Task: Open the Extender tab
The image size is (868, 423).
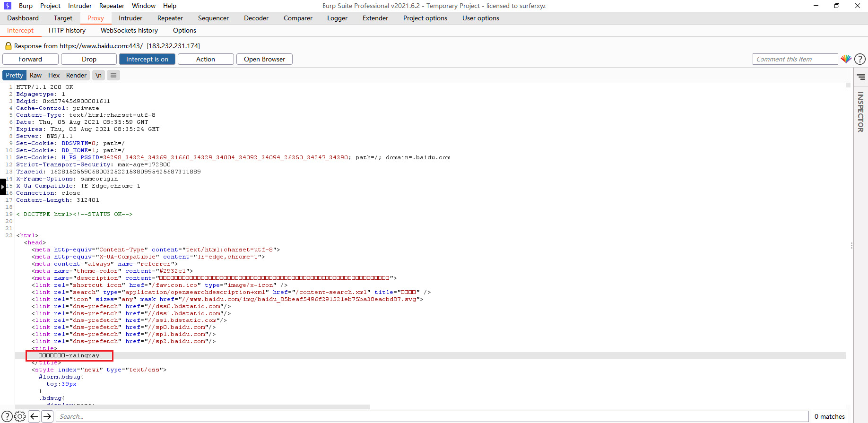Action: (x=375, y=18)
